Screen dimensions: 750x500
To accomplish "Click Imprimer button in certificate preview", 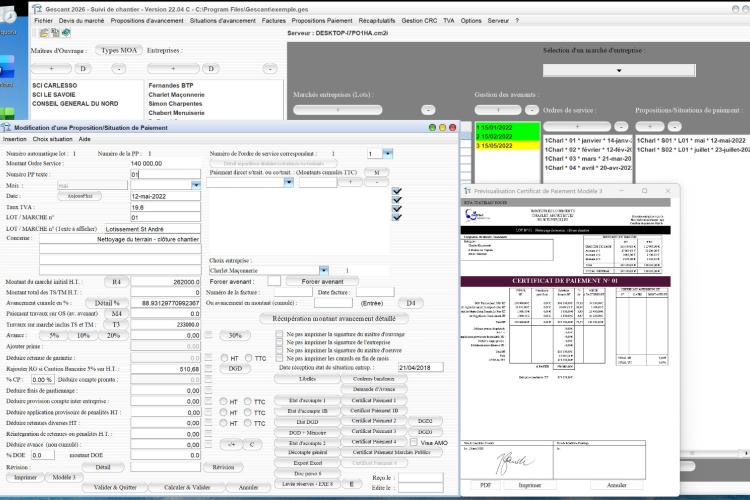I will click(530, 485).
